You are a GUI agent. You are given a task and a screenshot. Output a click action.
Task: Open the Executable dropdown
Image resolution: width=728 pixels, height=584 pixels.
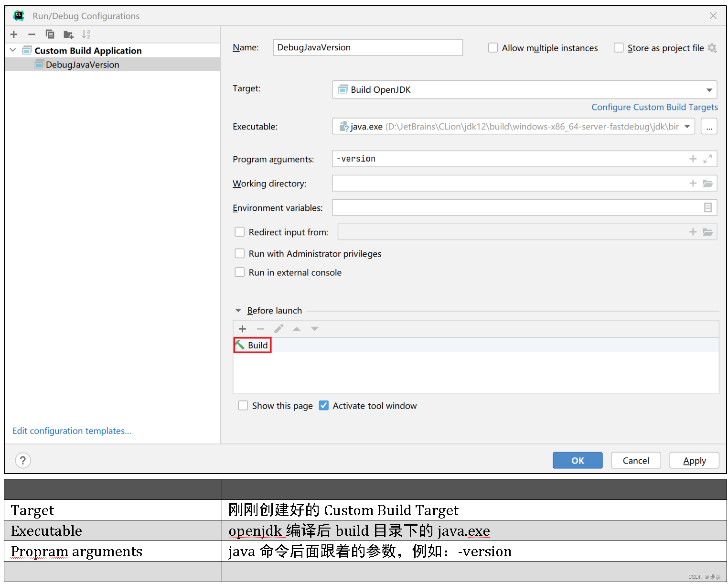pos(514,127)
